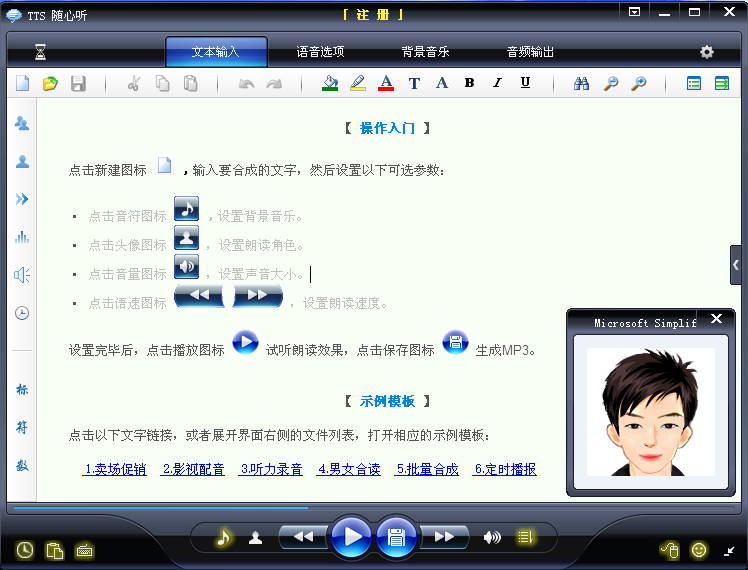Image resolution: width=748 pixels, height=570 pixels.
Task: Save the text with the floppy disk toolbar icon
Action: [78, 83]
